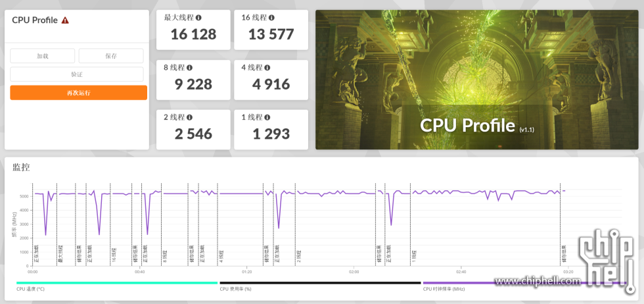Click the 8 线程 marker line in chart
The height and width of the screenshot is (304, 644).
(162, 224)
